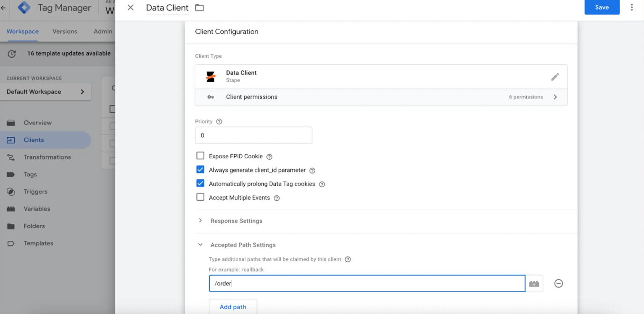Click the Add path button
Viewport: 644px width, 314px height.
coord(233,307)
